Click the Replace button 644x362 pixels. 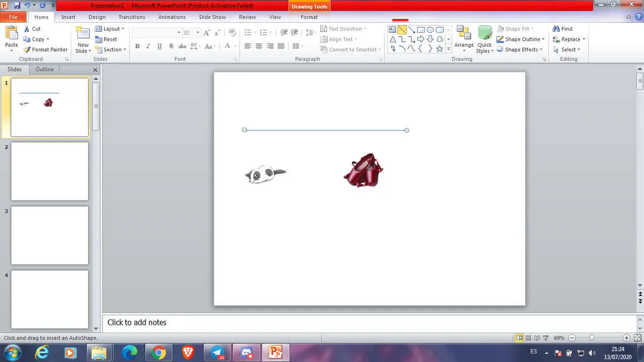coord(569,39)
